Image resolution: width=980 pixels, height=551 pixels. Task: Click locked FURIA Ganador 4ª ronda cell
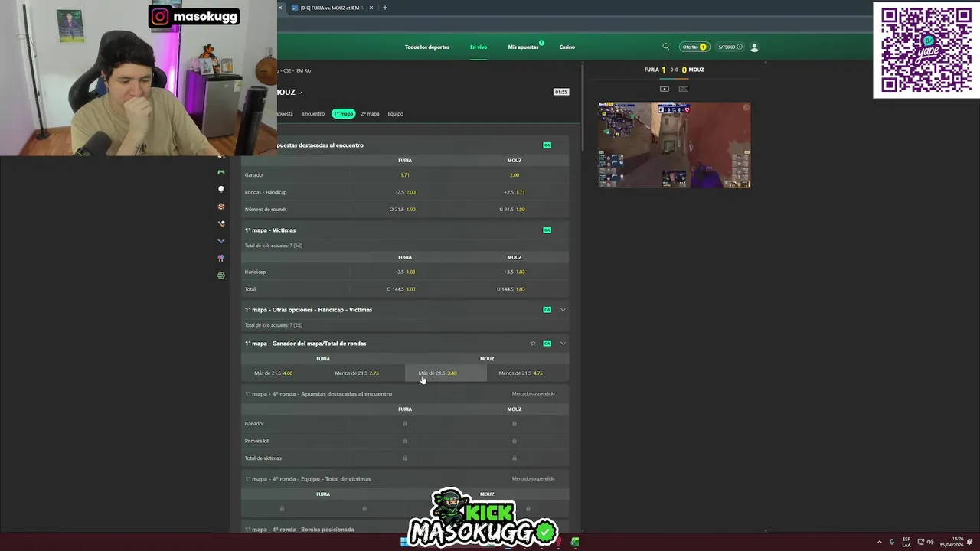[x=405, y=424]
